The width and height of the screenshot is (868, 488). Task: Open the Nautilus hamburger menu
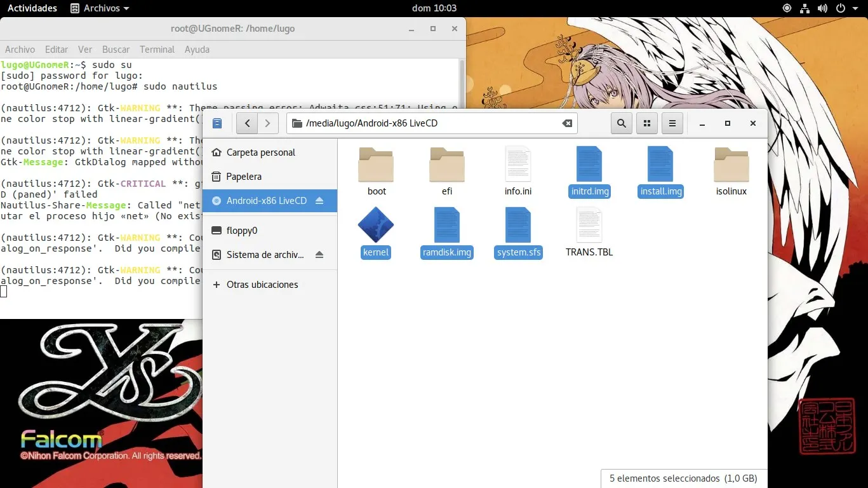(672, 123)
